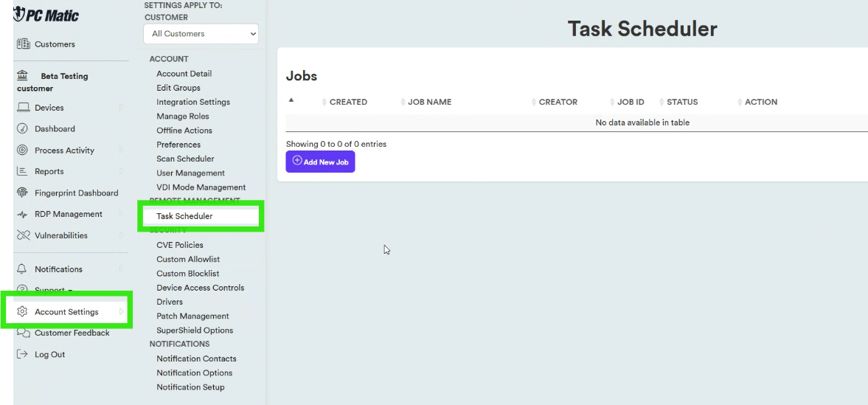Click the PC Matic logo
The height and width of the screenshot is (405, 868).
(46, 15)
